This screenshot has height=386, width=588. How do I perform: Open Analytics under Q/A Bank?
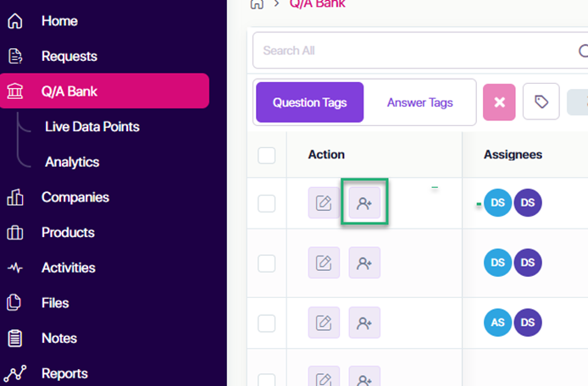(72, 162)
